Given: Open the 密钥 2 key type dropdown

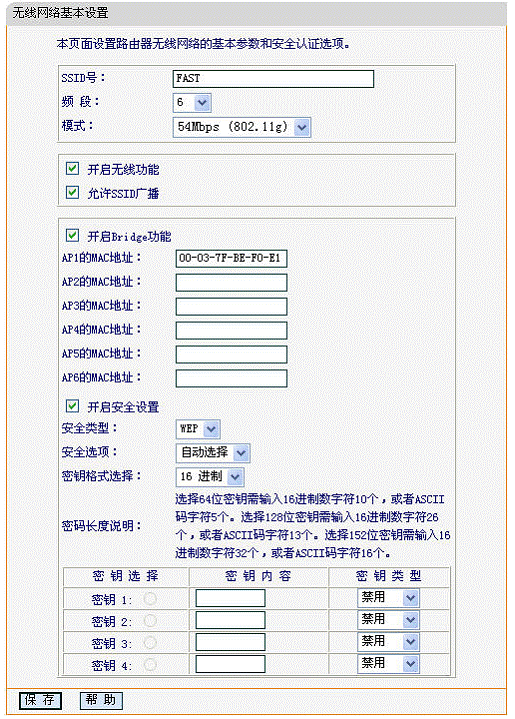Looking at the screenshot, I should tap(388, 619).
